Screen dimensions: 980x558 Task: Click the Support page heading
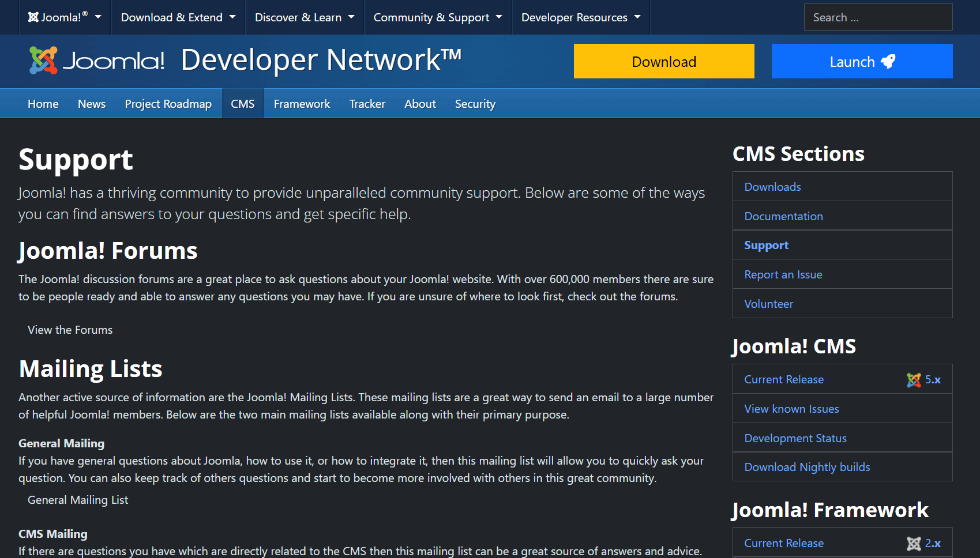pyautogui.click(x=76, y=160)
